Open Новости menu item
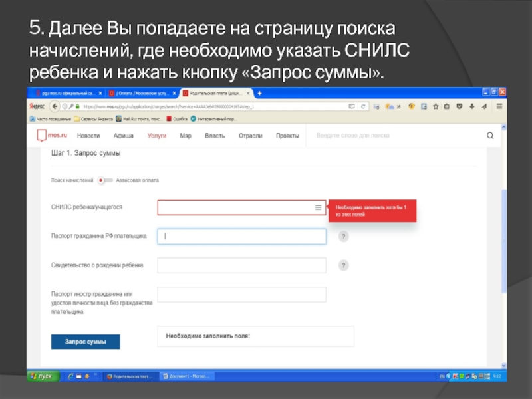 click(88, 136)
